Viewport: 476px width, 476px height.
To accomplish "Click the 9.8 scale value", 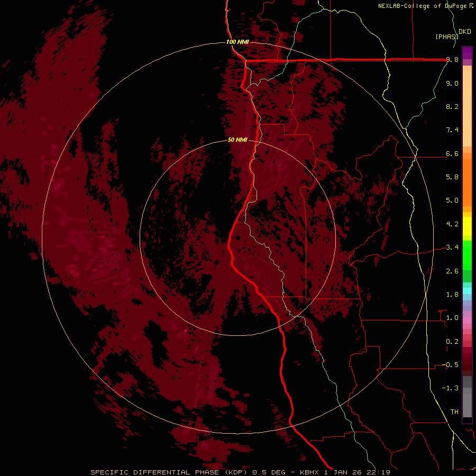I will [x=452, y=60].
